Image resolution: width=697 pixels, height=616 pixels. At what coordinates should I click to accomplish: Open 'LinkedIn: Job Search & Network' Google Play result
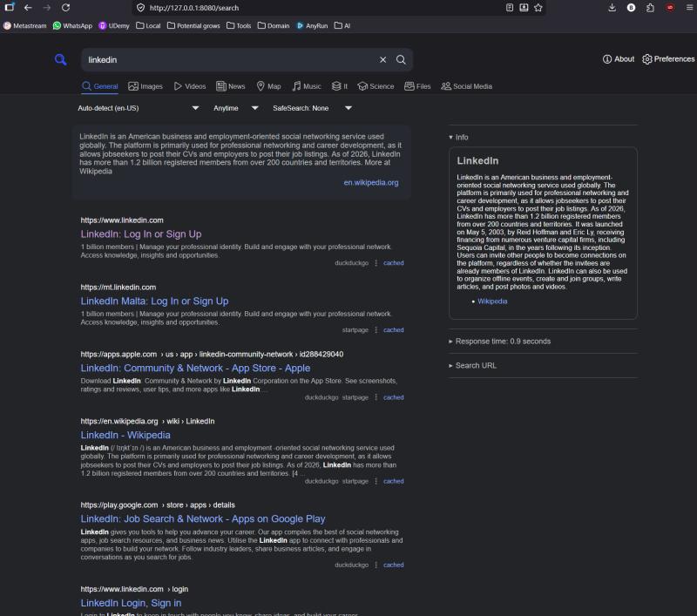(x=203, y=519)
